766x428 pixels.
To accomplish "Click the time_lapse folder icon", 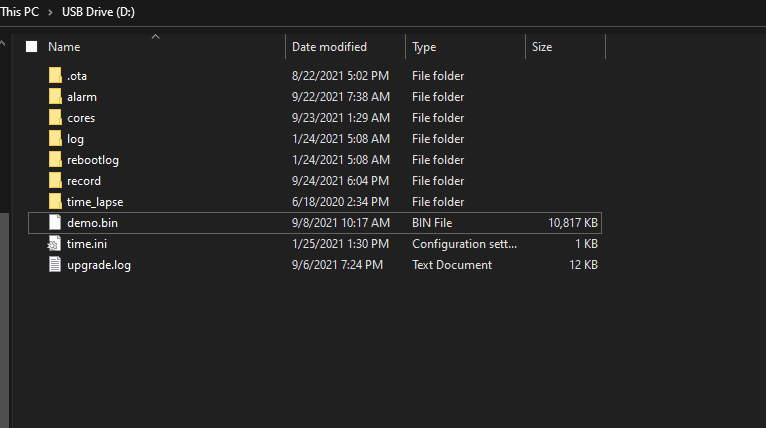I will coord(55,202).
